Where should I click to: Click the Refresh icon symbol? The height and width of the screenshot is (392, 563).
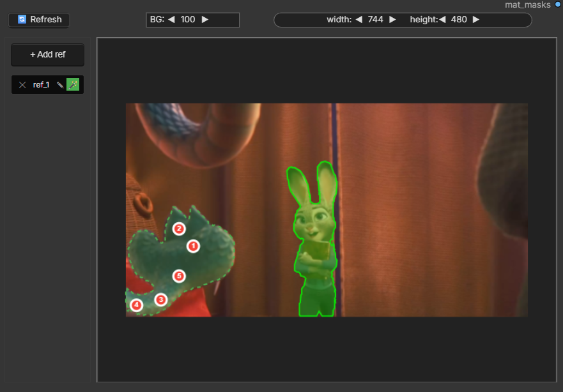click(x=22, y=19)
